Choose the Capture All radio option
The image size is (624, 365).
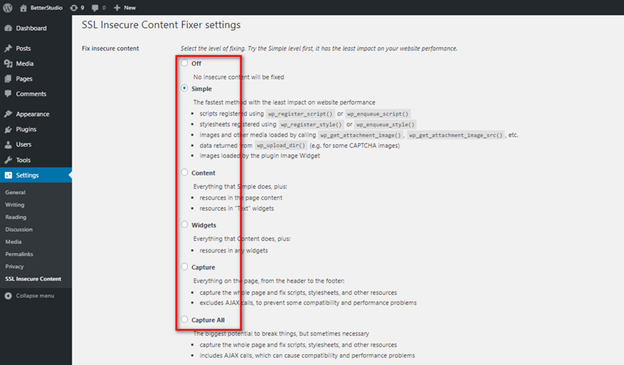click(184, 319)
